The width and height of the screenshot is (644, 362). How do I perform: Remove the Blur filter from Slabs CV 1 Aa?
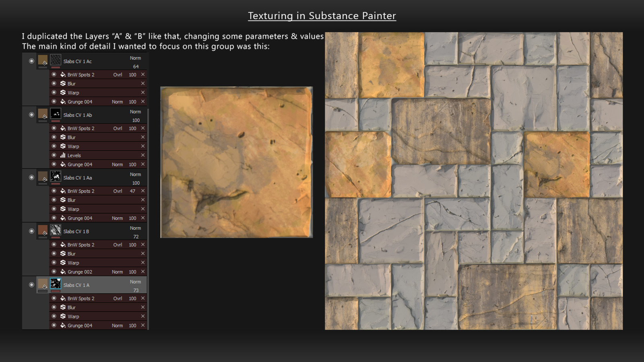click(143, 200)
